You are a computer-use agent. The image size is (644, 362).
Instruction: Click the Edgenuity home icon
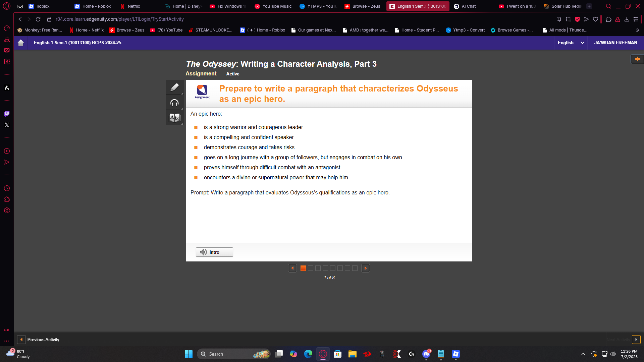21,43
